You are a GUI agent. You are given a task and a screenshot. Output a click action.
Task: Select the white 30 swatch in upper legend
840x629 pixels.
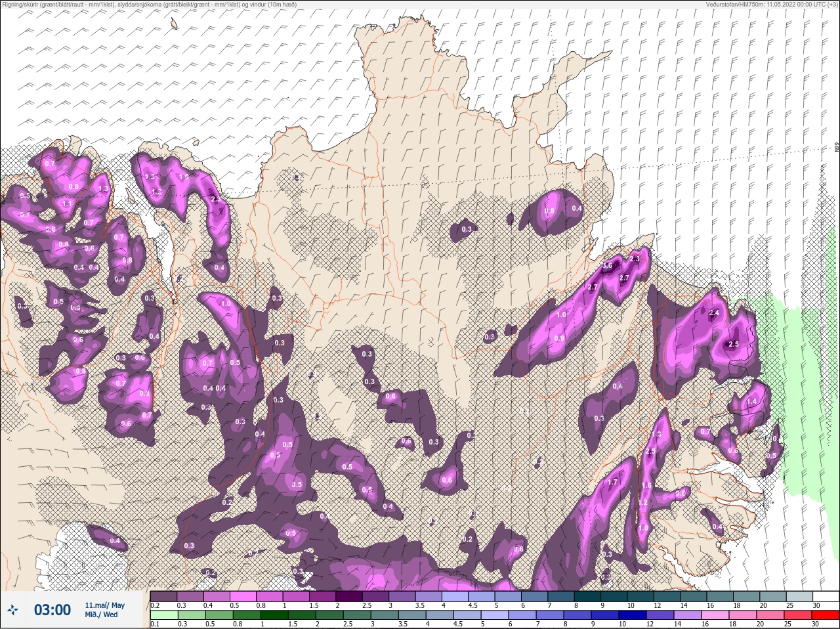[x=828, y=596]
